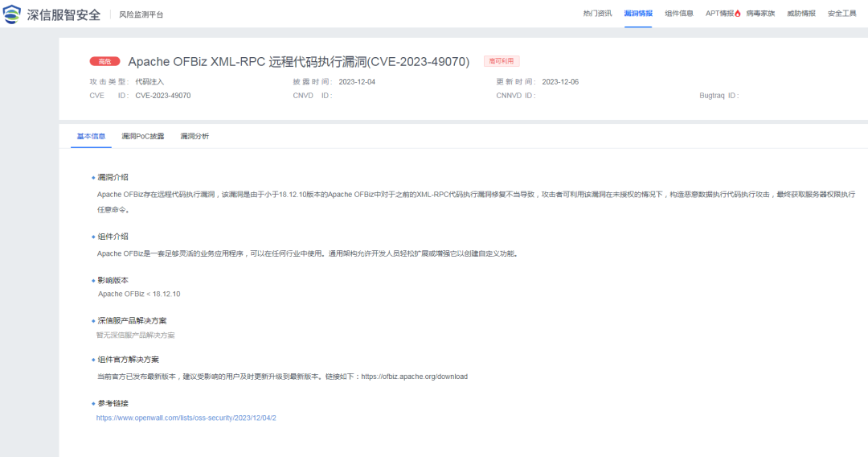Click the 组件官方解决方案 heading

[x=128, y=360]
